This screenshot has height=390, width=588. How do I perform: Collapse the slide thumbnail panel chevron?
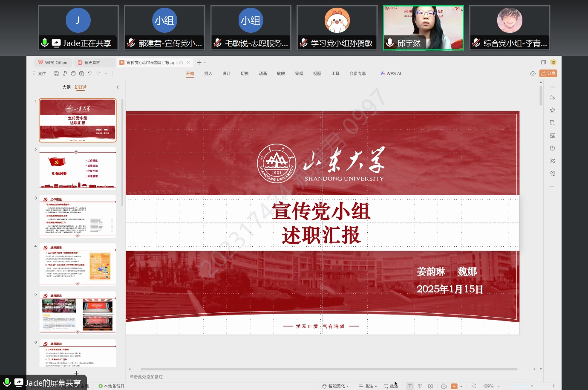click(x=117, y=87)
